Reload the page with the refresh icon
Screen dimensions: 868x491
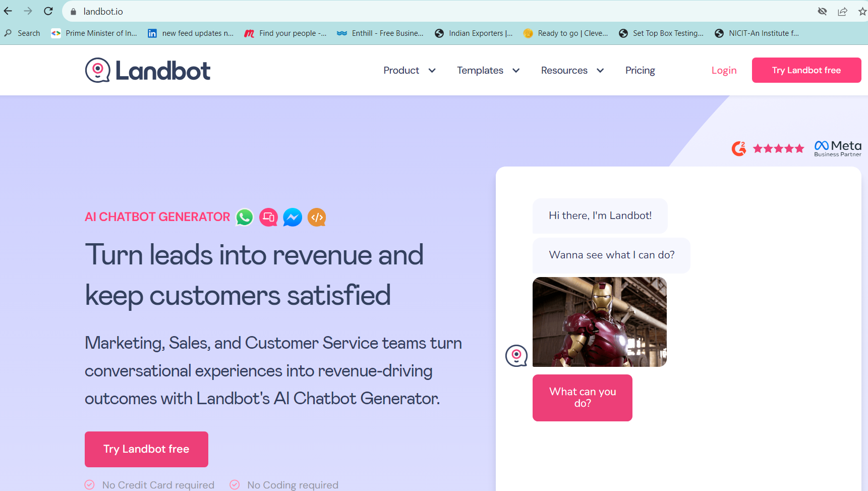click(x=48, y=11)
